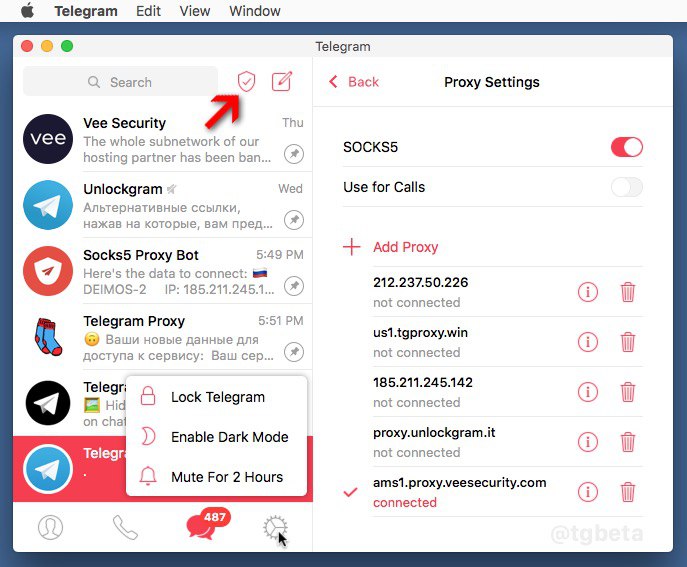
Task: Show info for 212.237.50.226 proxy
Action: point(588,291)
